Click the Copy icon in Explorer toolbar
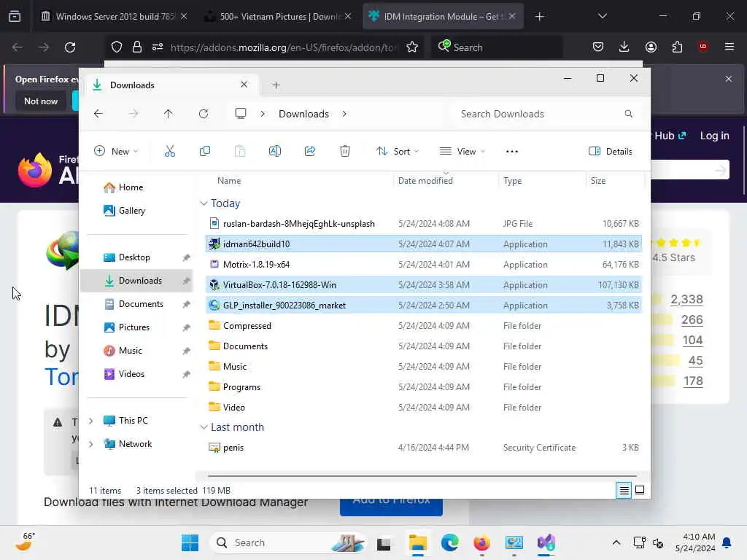The height and width of the screenshot is (560, 747). click(x=205, y=152)
